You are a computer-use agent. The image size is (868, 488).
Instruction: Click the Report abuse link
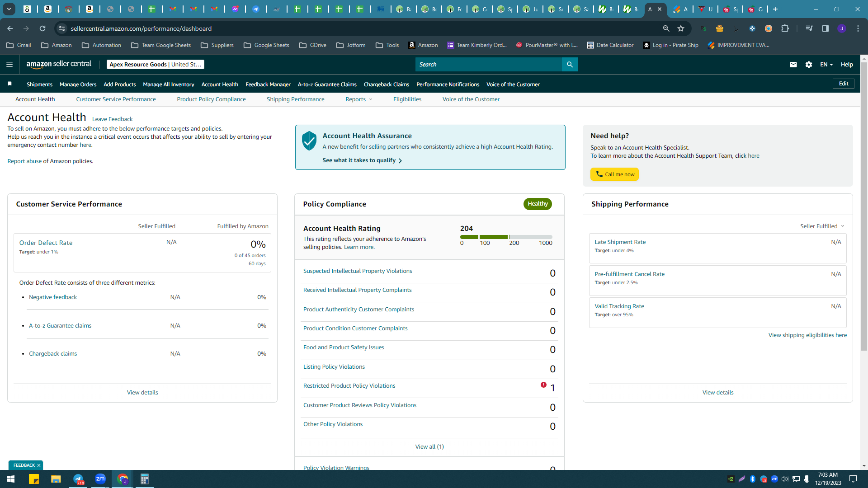[24, 161]
